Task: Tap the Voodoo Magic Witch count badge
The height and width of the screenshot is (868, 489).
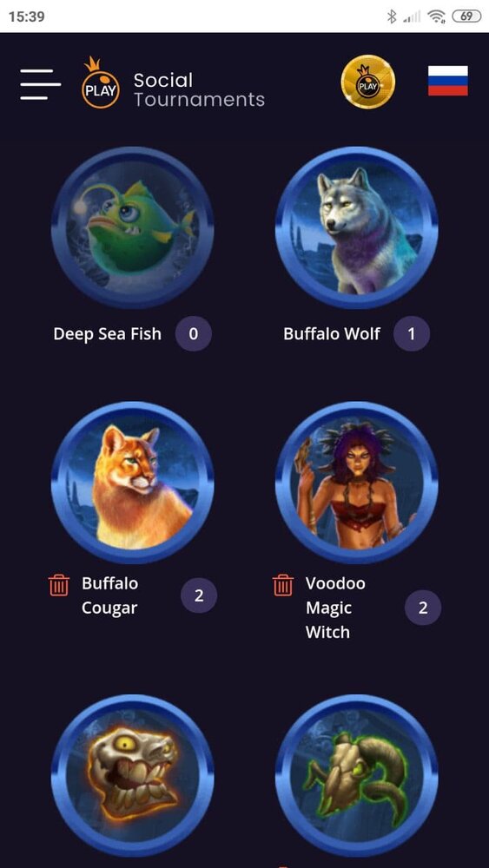Action: point(423,608)
